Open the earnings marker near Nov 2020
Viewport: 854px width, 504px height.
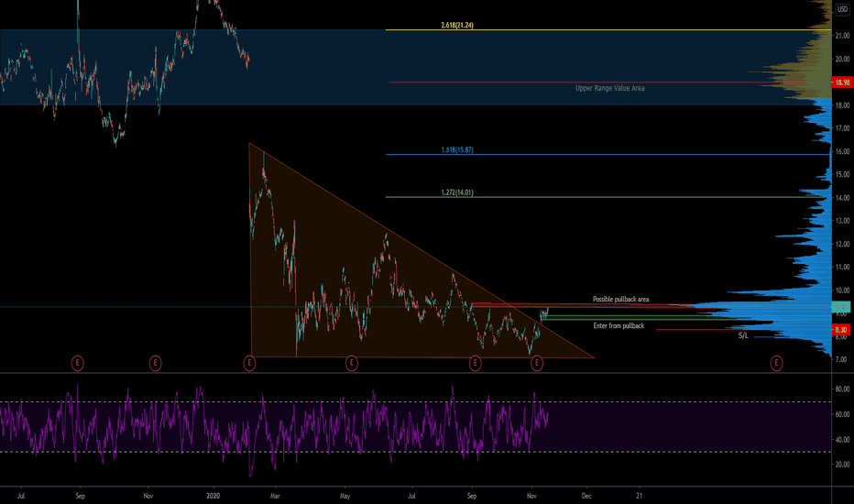(537, 362)
